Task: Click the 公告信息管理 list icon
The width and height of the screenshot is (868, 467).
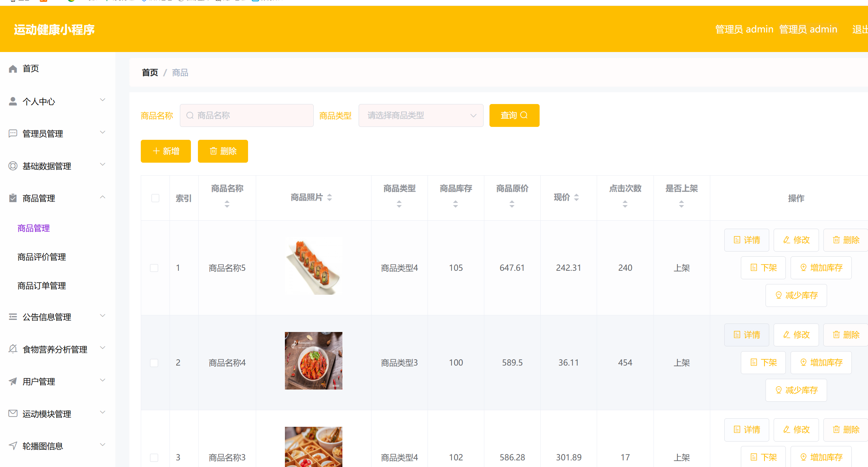Action: tap(13, 316)
